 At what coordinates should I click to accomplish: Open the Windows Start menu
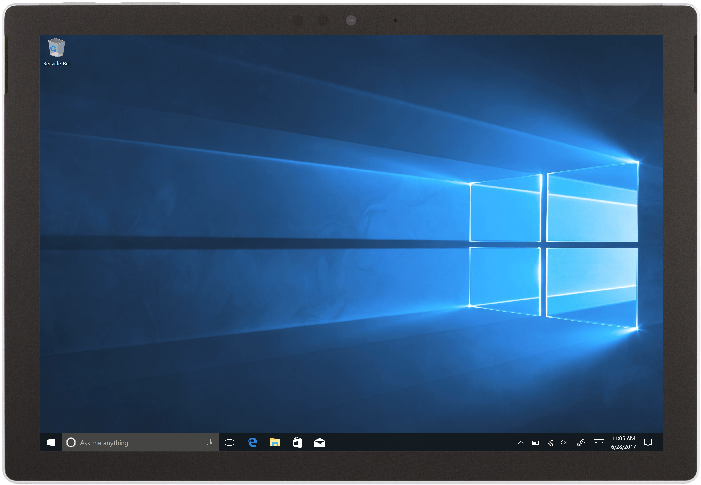click(51, 442)
